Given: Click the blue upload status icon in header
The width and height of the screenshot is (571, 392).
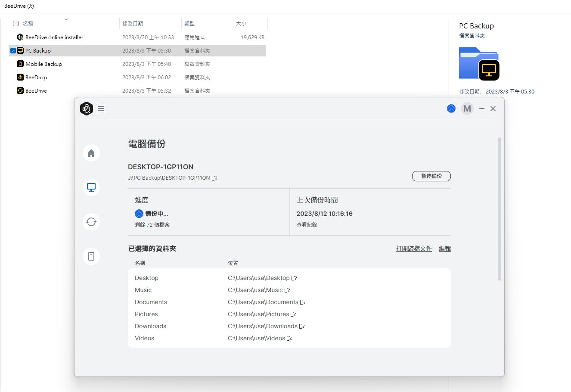Looking at the screenshot, I should [x=451, y=109].
